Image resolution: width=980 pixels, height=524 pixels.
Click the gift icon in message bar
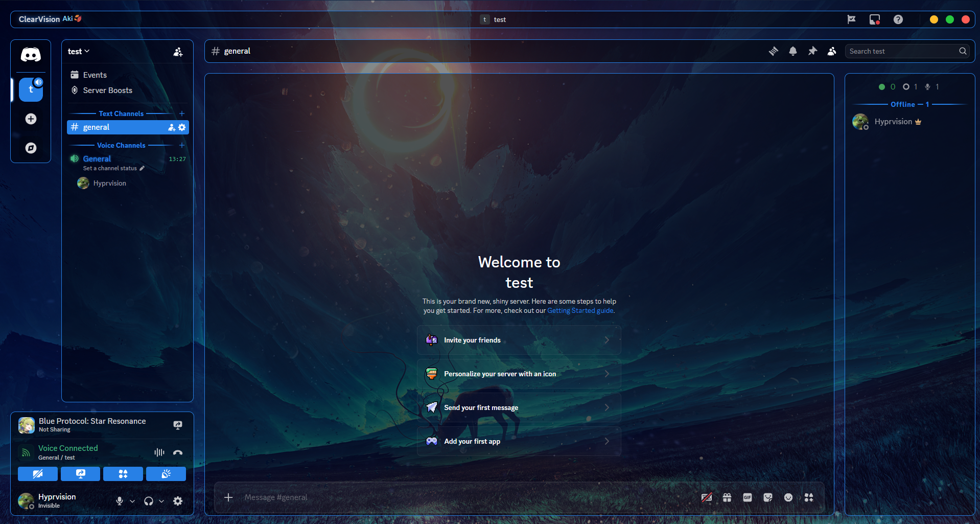click(727, 497)
